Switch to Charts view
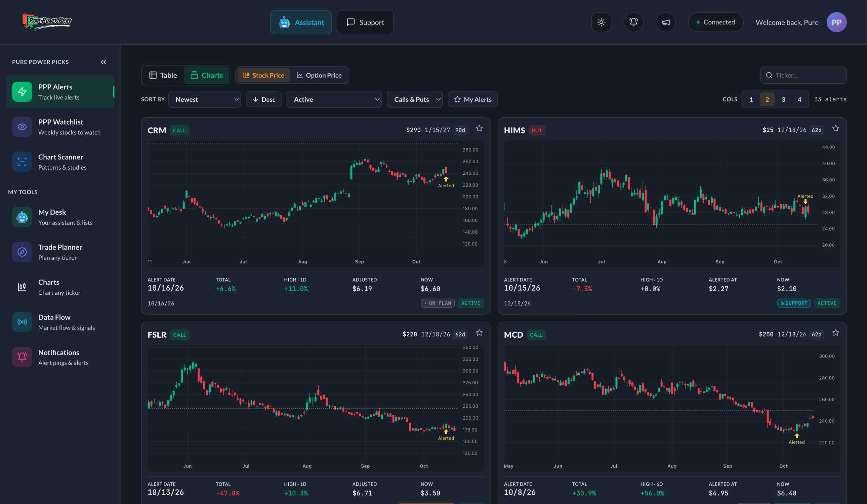 pyautogui.click(x=206, y=75)
